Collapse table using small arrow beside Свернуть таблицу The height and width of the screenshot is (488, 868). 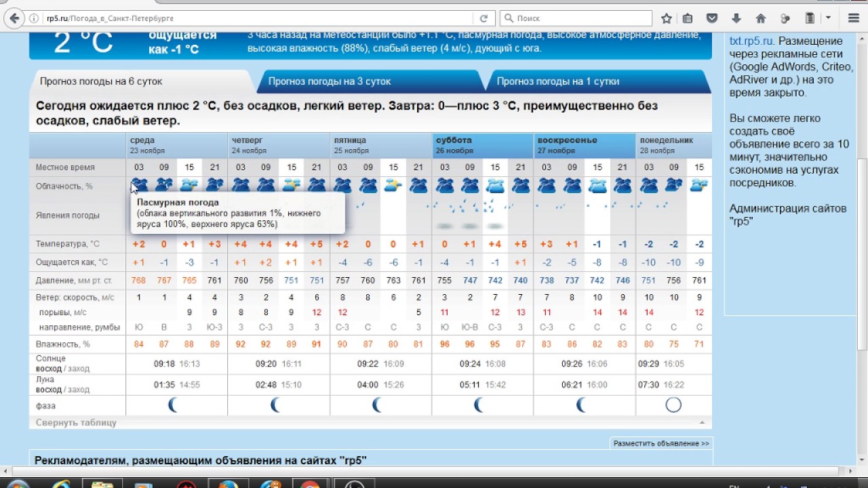click(703, 422)
